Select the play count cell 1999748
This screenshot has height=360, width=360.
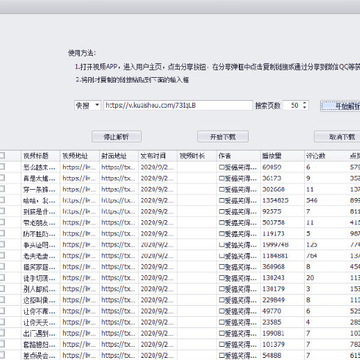pos(282,245)
